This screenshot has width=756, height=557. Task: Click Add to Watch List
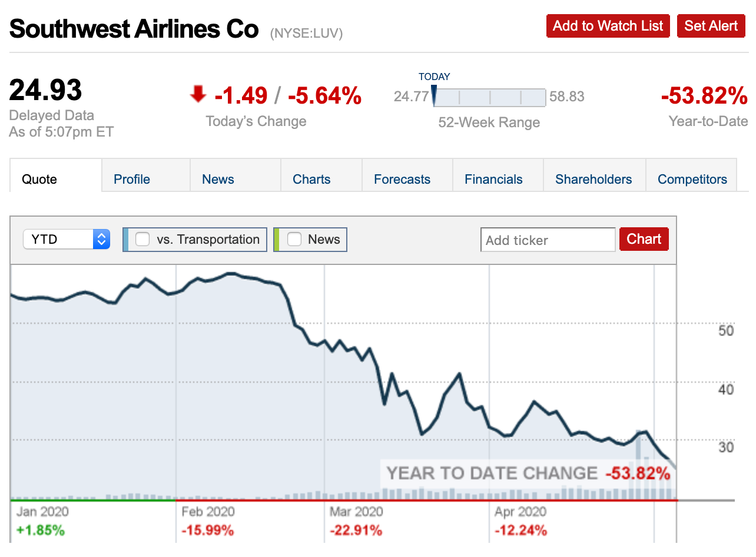click(x=608, y=25)
